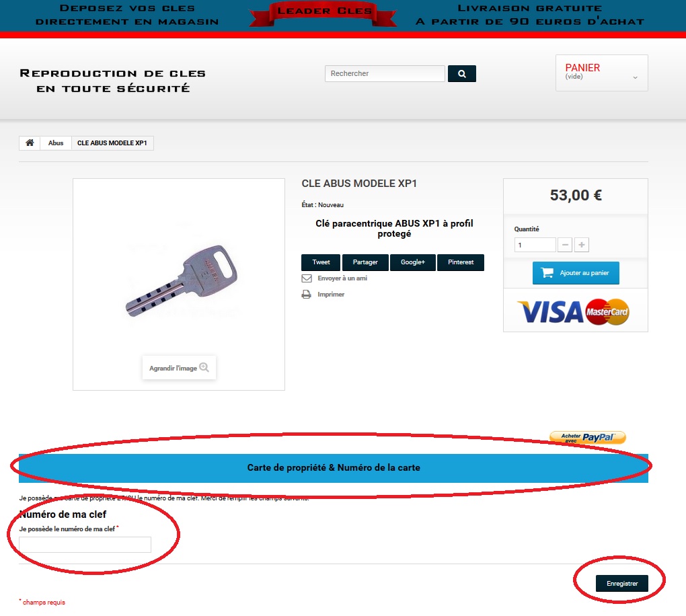Click the envelope icon for sending to friend
Screen dimensions: 686x616
tap(307, 278)
